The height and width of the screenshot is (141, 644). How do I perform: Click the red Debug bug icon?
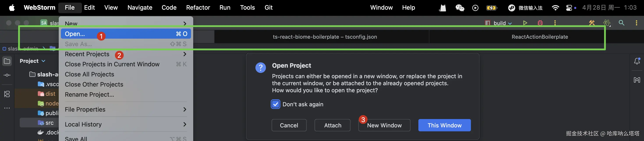click(x=540, y=23)
